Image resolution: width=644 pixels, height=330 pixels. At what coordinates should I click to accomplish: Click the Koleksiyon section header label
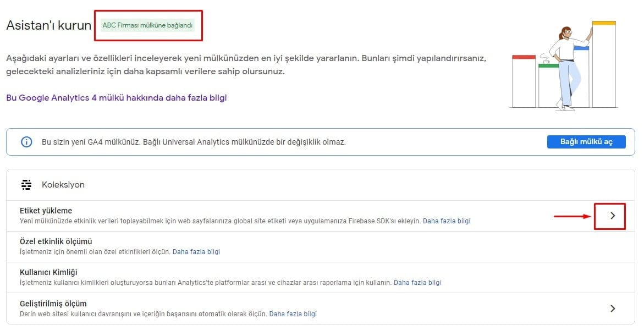click(x=63, y=185)
